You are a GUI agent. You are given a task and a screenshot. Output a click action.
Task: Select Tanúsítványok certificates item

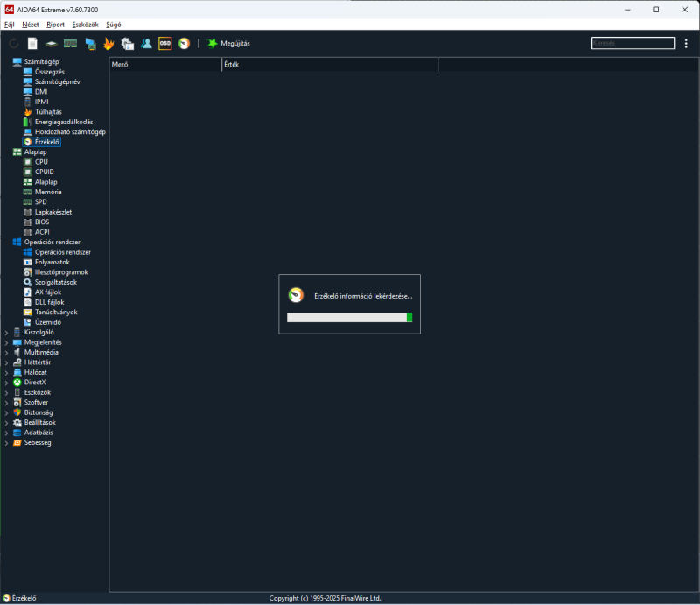pos(56,313)
